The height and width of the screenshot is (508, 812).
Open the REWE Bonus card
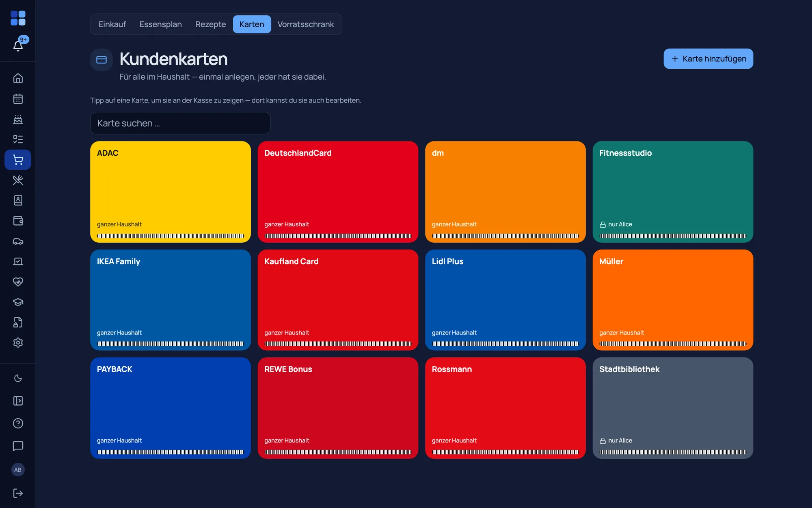tap(338, 408)
